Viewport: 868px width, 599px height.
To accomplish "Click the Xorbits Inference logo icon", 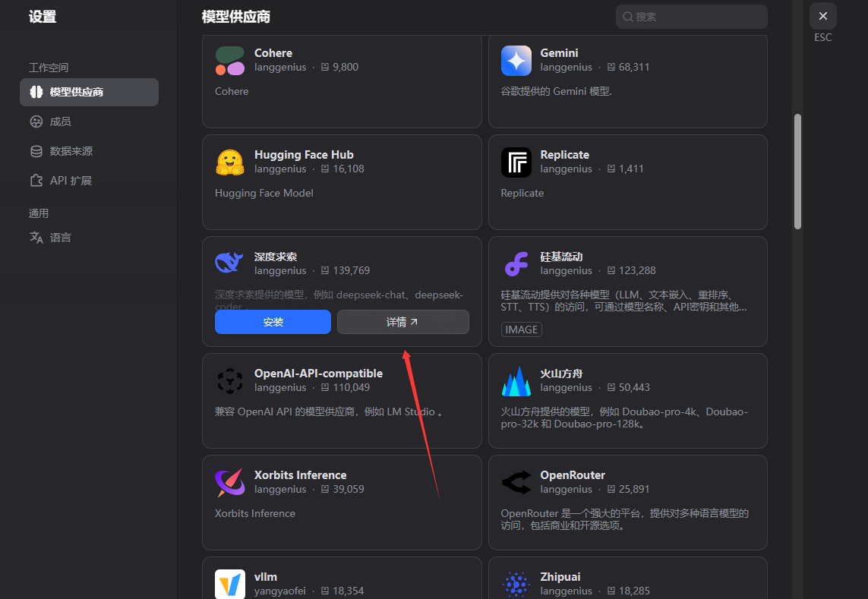I will [x=230, y=483].
